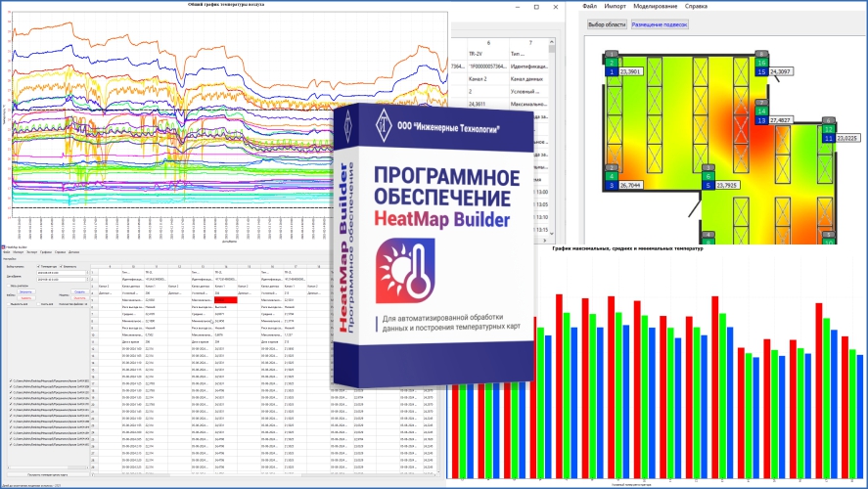Screen dimensions: 868x489
Task: Click the file list horizontal scrollbar
Action: tap(48, 467)
